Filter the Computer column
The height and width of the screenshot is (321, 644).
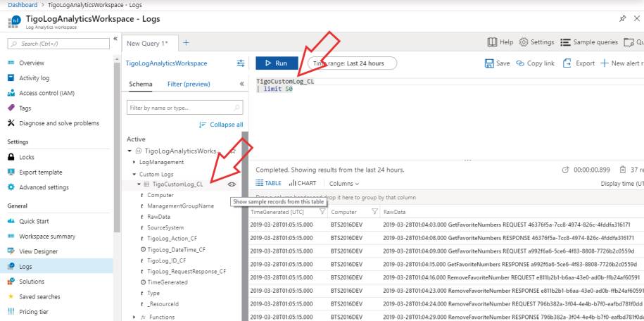pyautogui.click(x=374, y=212)
